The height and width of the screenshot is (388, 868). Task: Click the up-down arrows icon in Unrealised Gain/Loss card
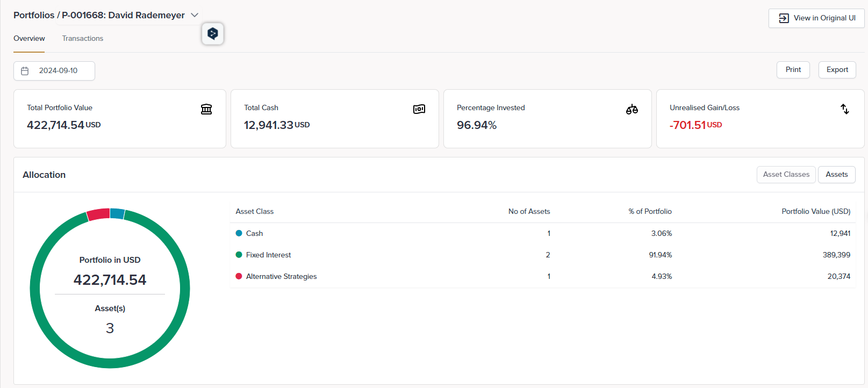(845, 109)
